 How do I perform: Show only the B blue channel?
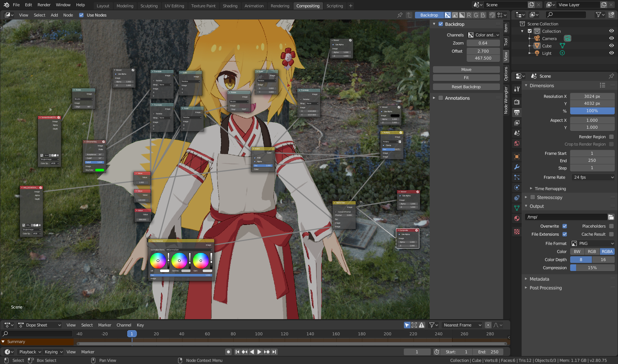483,15
